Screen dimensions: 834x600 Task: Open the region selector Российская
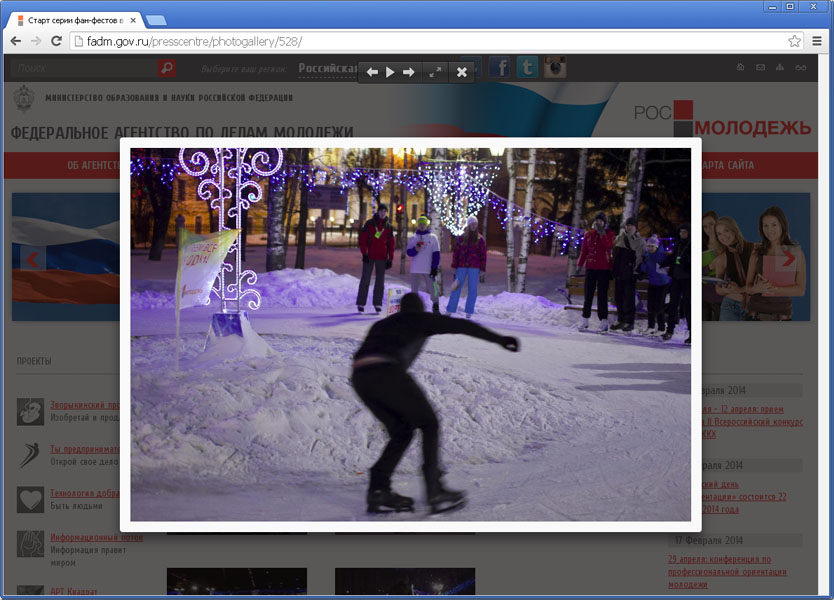pos(328,69)
